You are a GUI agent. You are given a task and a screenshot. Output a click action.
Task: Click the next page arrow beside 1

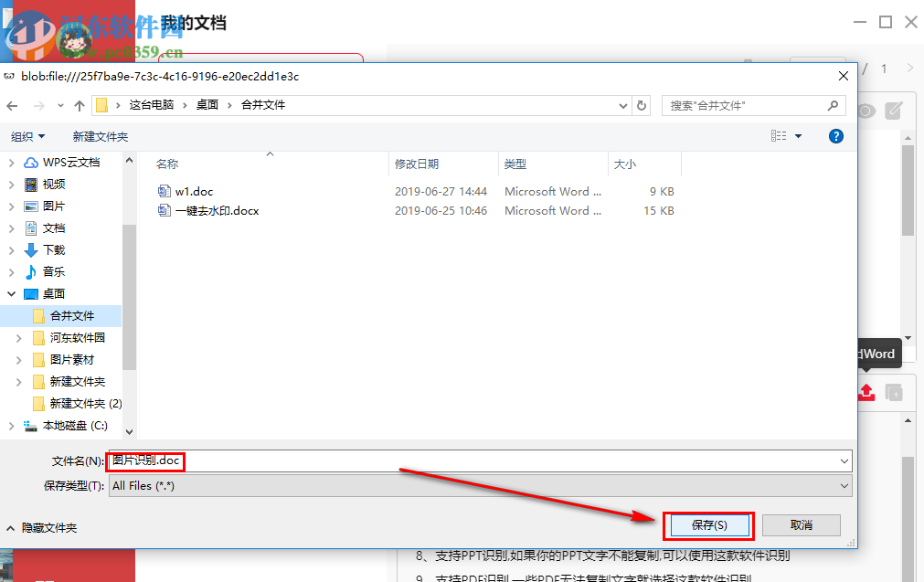(x=911, y=68)
